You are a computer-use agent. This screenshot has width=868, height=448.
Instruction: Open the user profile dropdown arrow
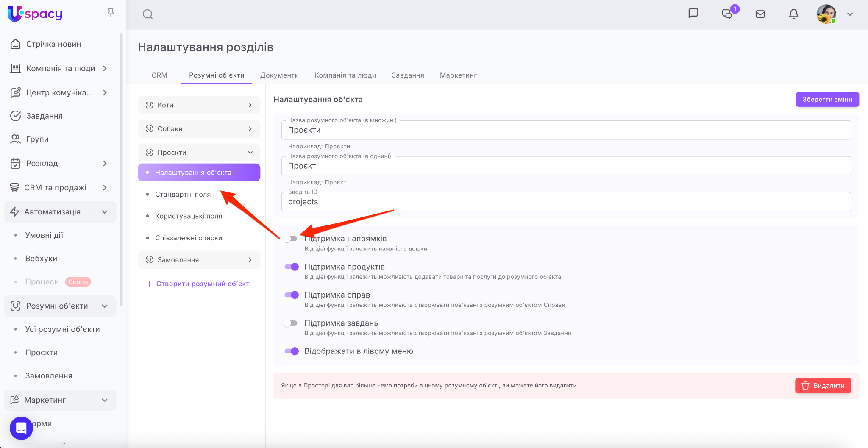click(x=850, y=14)
